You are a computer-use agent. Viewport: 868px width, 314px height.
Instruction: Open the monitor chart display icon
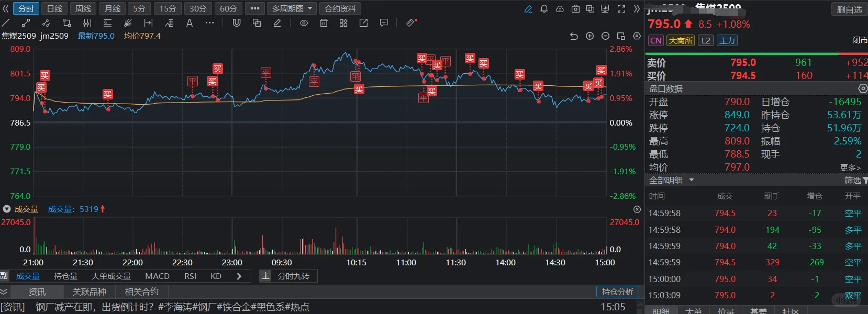coord(605,9)
